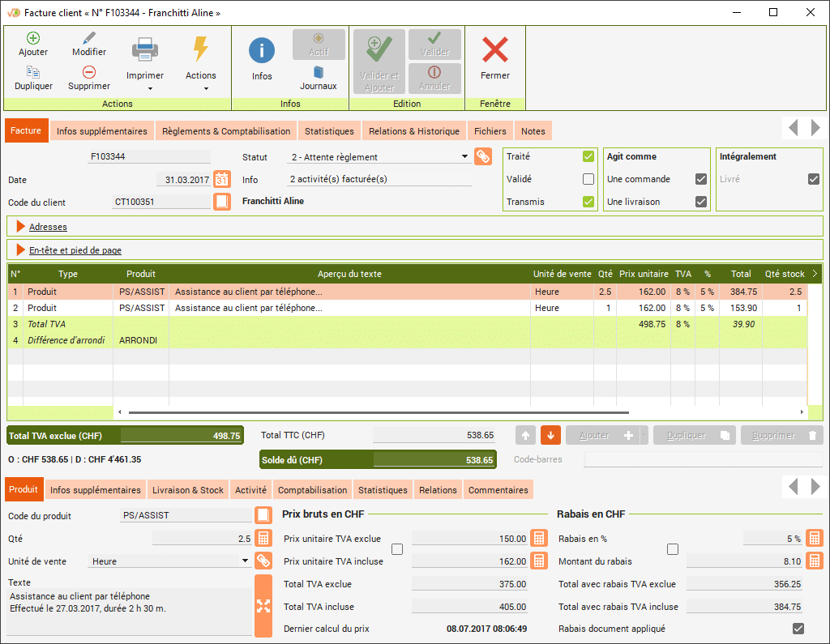This screenshot has width=830, height=644.
Task: Click the Modifier pencil icon
Action: [x=89, y=38]
